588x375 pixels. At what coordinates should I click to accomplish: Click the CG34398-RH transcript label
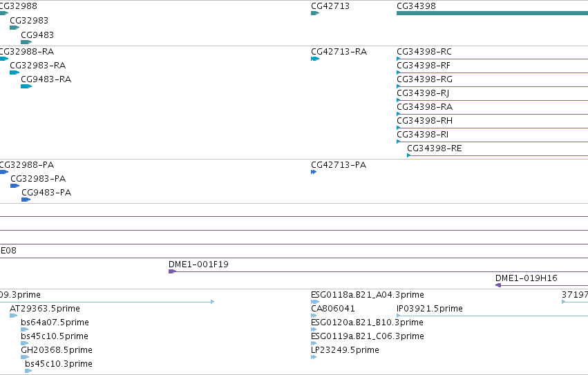424,121
